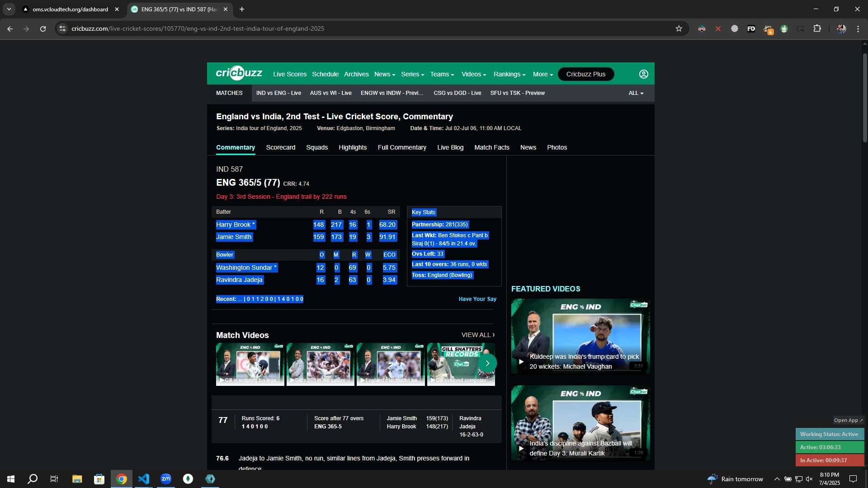Open the Archives link
868x488 pixels.
coord(356,74)
